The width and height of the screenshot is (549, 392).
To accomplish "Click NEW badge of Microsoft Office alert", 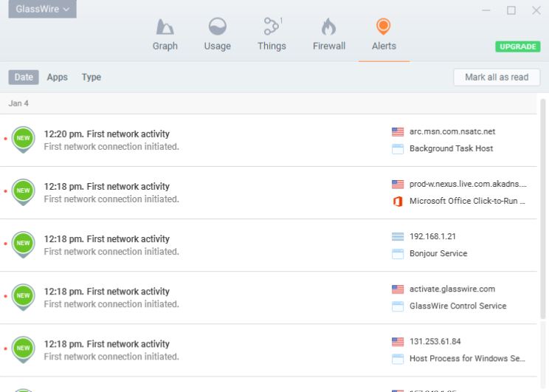I will pos(23,192).
